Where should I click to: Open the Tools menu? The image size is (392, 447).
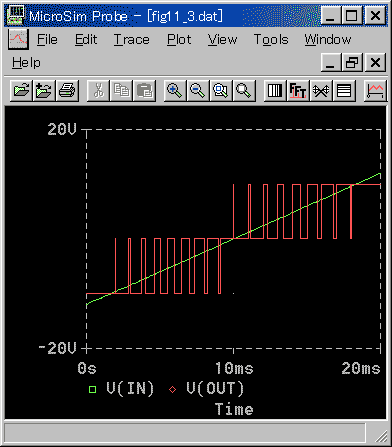271,40
